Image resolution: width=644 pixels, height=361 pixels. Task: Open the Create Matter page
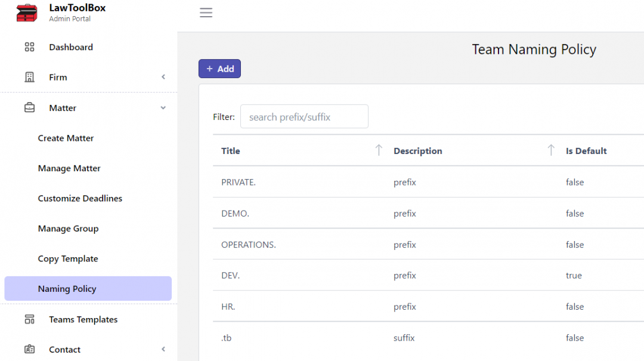tap(66, 138)
